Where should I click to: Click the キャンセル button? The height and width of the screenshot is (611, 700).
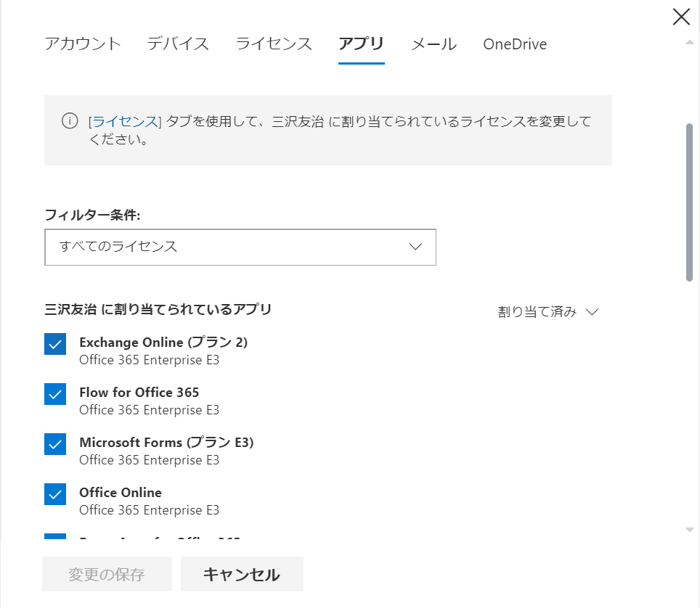[x=242, y=574]
